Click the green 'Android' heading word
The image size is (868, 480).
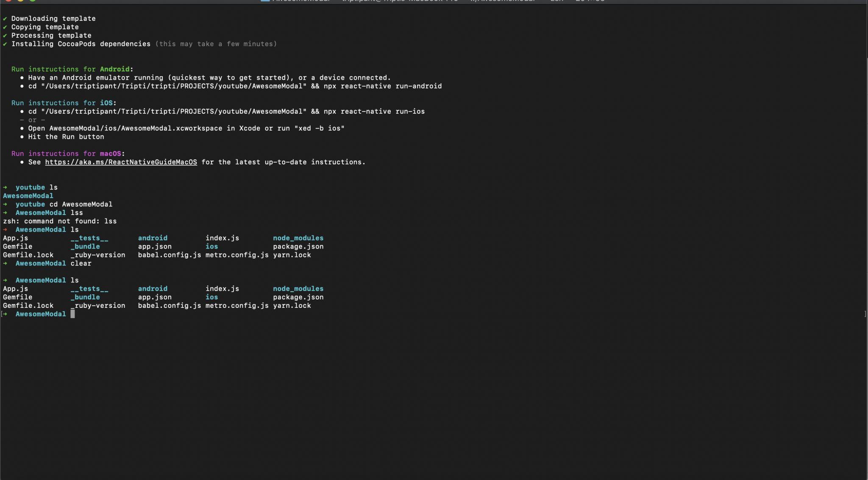(114, 69)
